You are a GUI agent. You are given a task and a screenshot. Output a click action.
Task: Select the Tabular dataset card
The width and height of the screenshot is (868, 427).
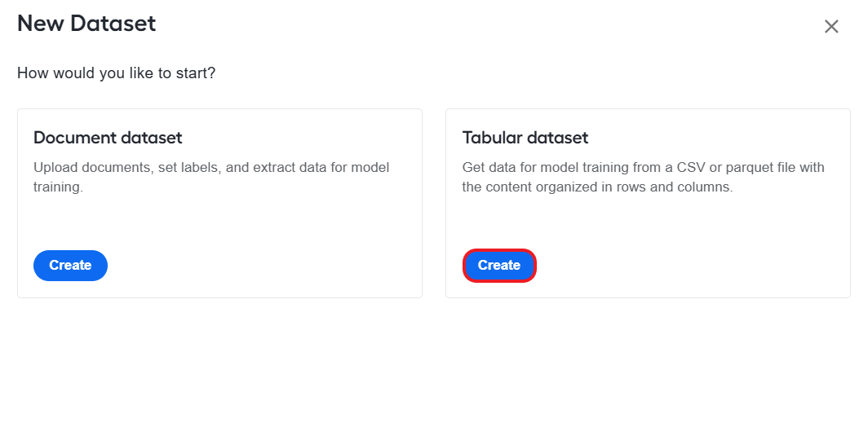click(x=649, y=204)
